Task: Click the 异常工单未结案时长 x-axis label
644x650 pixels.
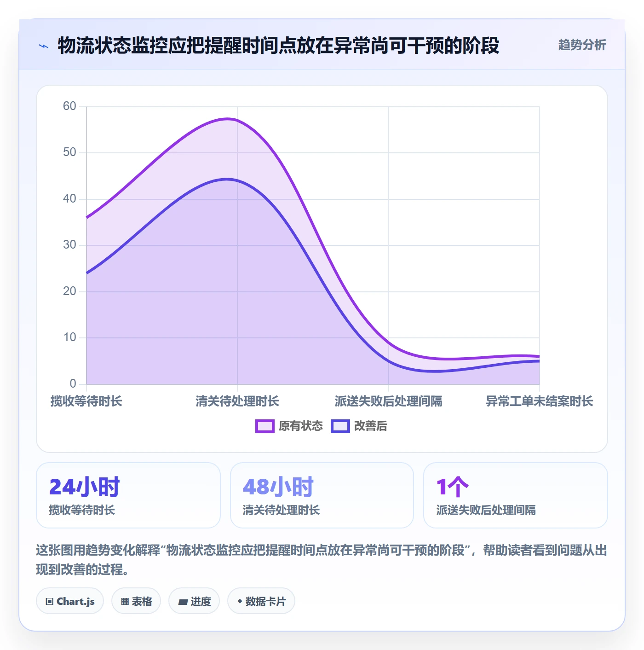Action: point(540,401)
